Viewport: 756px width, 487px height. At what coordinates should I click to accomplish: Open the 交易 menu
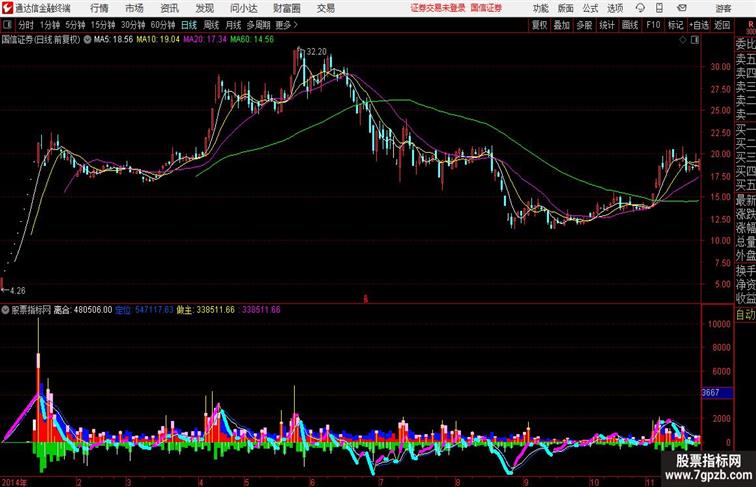[326, 8]
